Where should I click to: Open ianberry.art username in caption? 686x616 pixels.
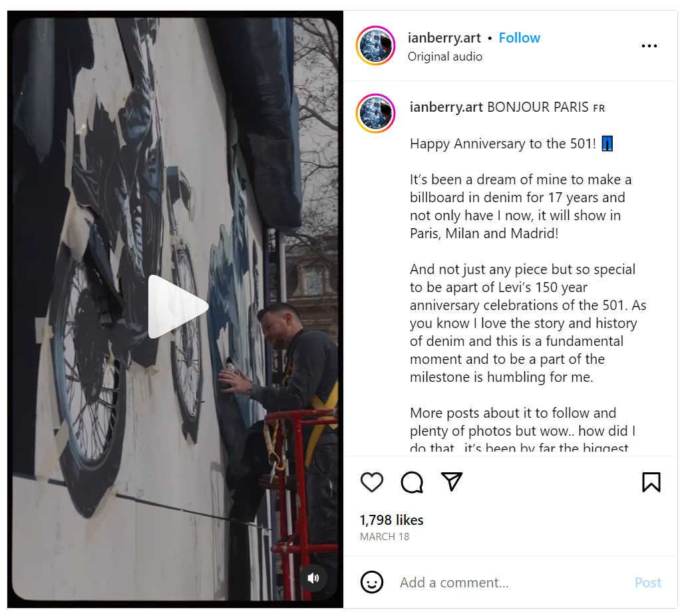click(446, 107)
